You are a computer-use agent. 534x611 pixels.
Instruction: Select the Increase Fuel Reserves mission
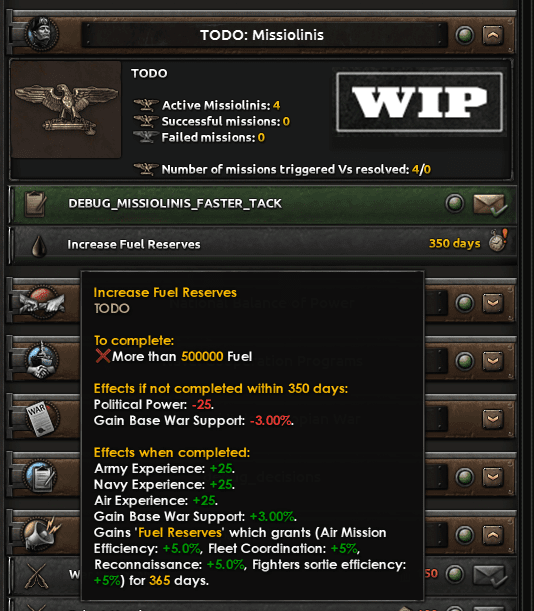263,245
